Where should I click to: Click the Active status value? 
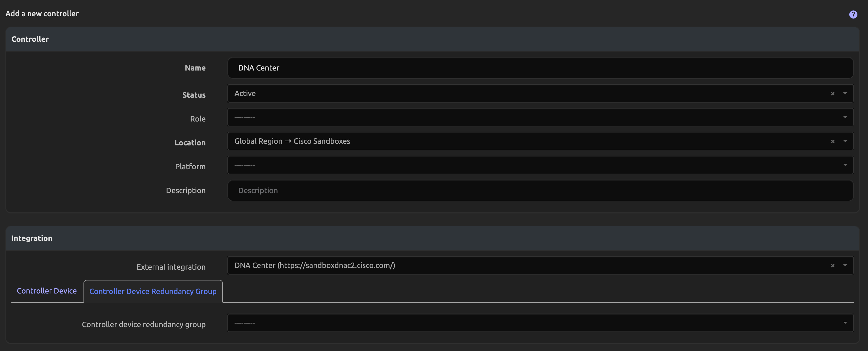click(x=245, y=93)
